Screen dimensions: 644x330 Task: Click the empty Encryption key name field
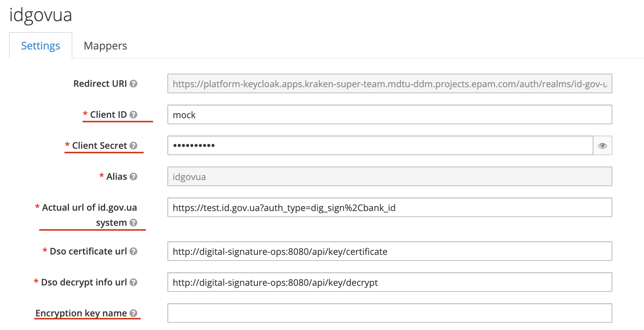[x=389, y=313]
